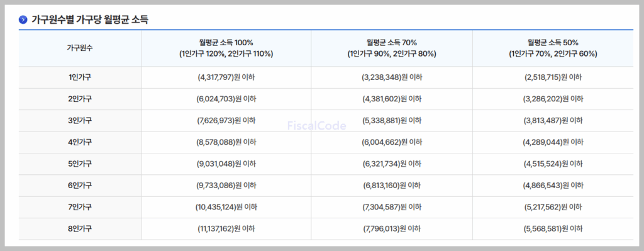Select the 6인가구 row label
Viewport: 644px width, 251px height.
(80, 186)
